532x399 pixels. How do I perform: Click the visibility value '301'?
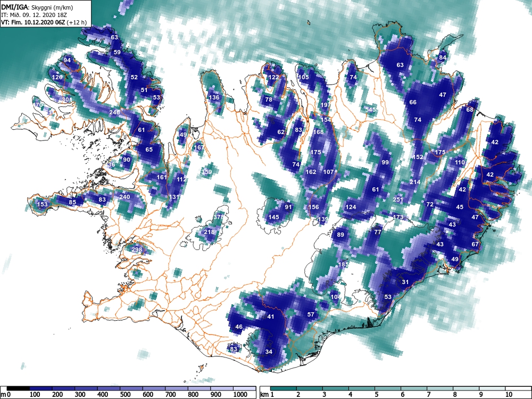pos(67,99)
